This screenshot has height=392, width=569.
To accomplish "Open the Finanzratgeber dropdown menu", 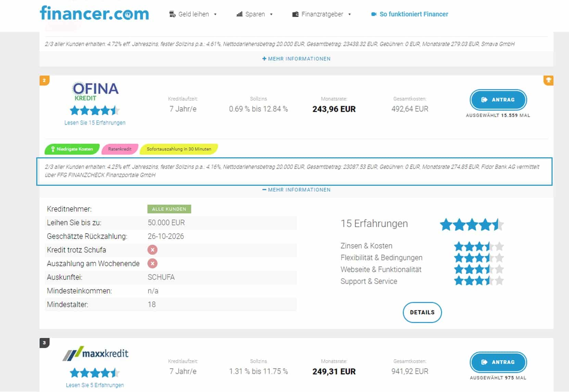I will pyautogui.click(x=322, y=14).
